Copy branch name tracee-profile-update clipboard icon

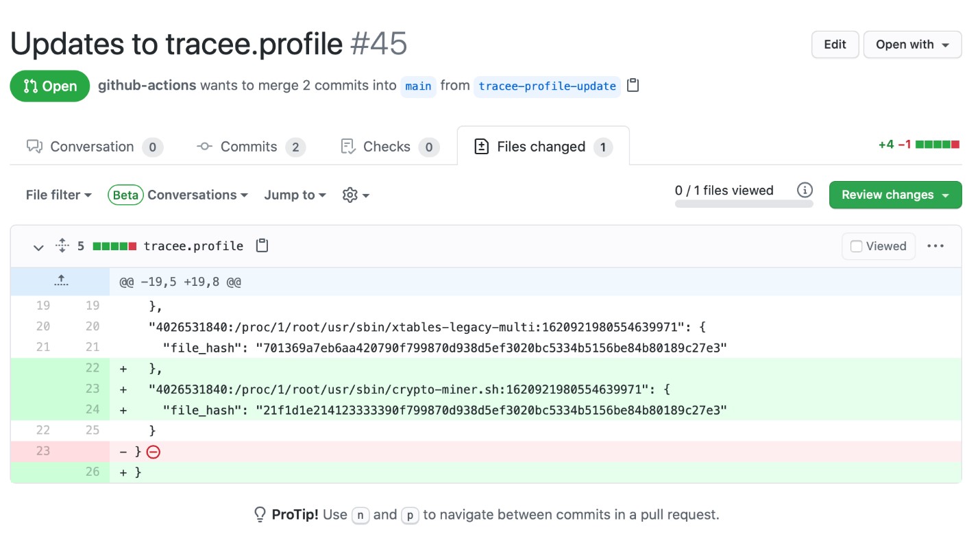[633, 86]
